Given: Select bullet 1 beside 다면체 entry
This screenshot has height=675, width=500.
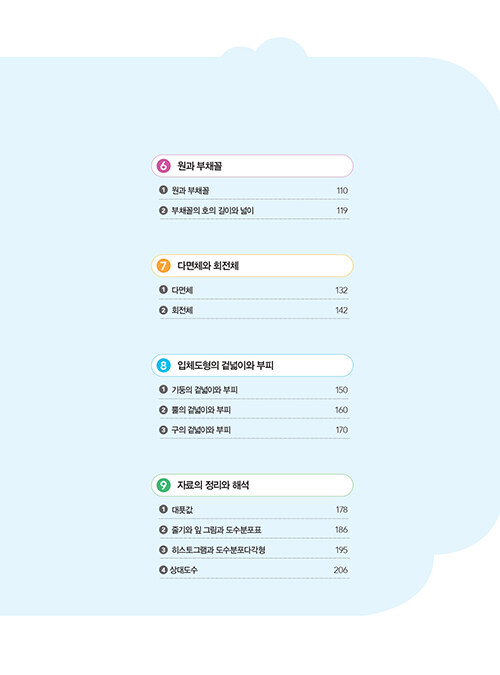Looking at the screenshot, I should [x=163, y=290].
